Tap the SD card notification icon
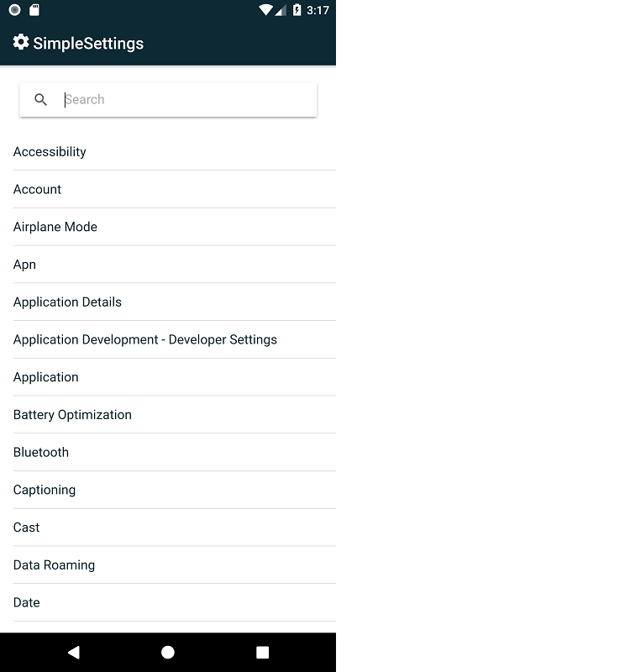Image resolution: width=630 pixels, height=672 pixels. click(x=34, y=10)
